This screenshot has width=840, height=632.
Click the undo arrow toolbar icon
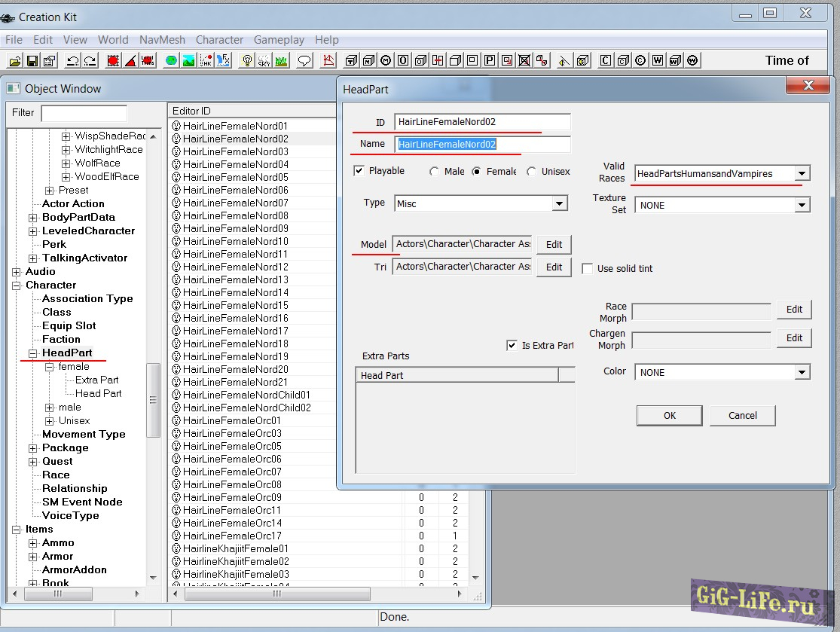tap(72, 61)
